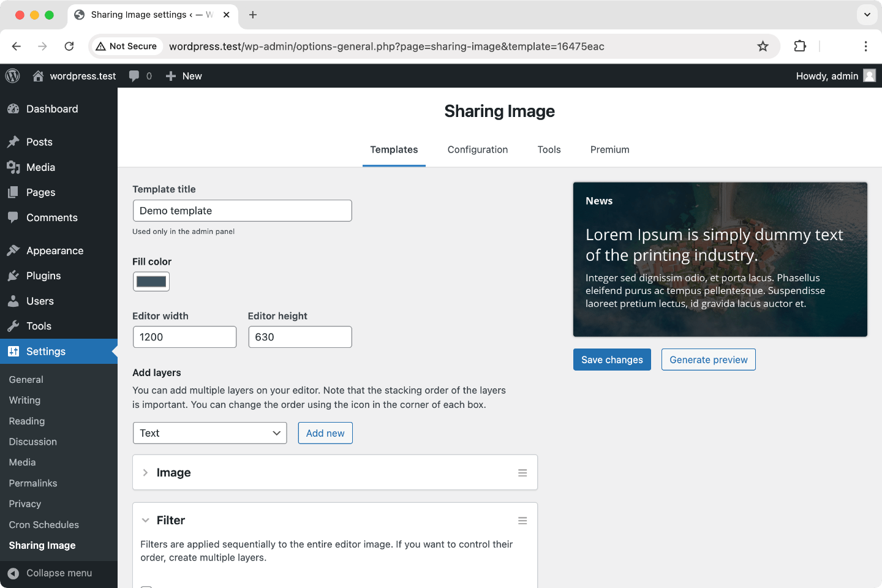The width and height of the screenshot is (882, 588).
Task: Open the Permalinks settings submenu link
Action: pyautogui.click(x=33, y=483)
